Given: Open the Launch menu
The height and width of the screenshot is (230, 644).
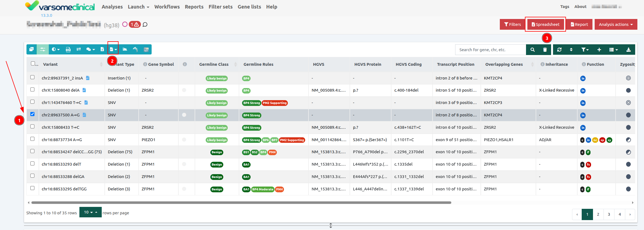Looking at the screenshot, I should pyautogui.click(x=138, y=7).
